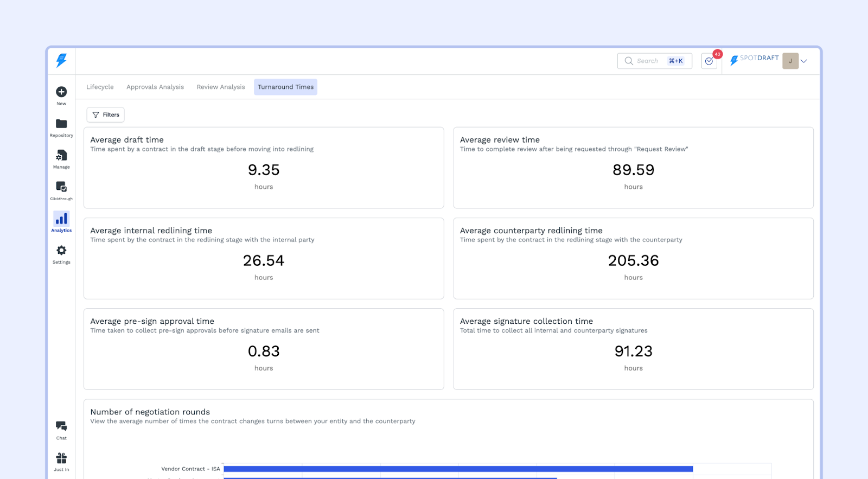Switch to the Lifecycle tab
868x479 pixels.
(x=100, y=87)
